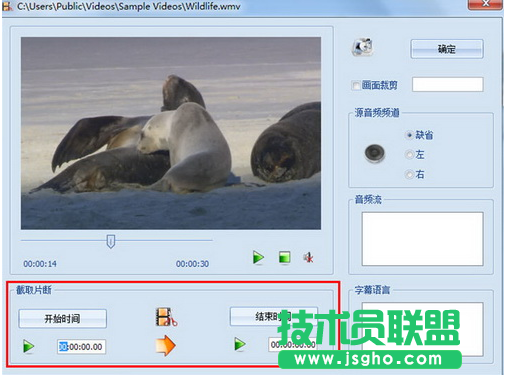Click the speaker icon in 源音频频道 group
Screen dimensions: 505x375
coord(375,154)
